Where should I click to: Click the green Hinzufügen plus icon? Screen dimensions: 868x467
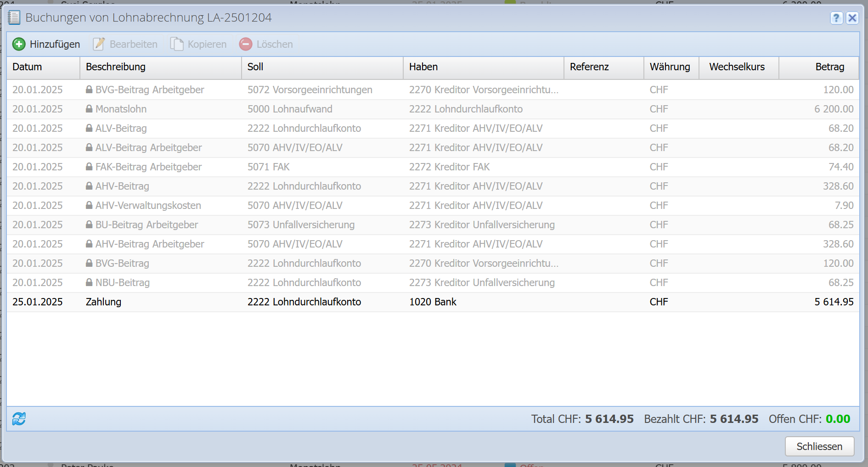(x=19, y=44)
